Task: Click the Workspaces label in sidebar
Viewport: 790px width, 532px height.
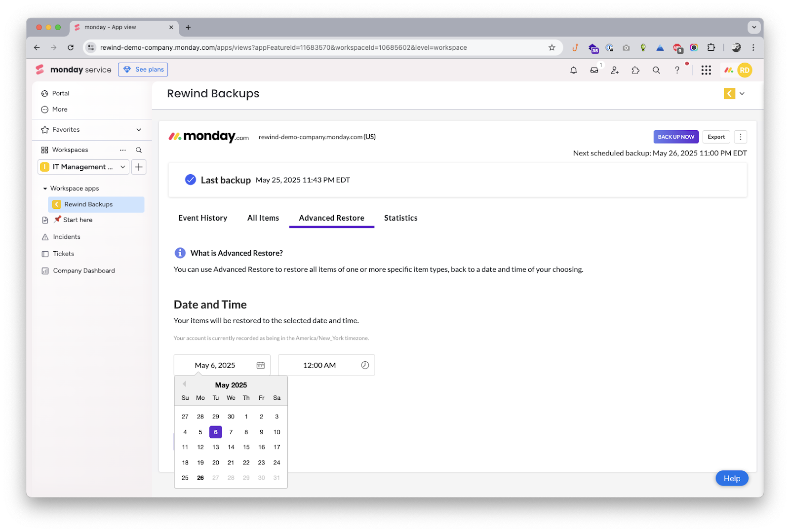Action: point(70,150)
